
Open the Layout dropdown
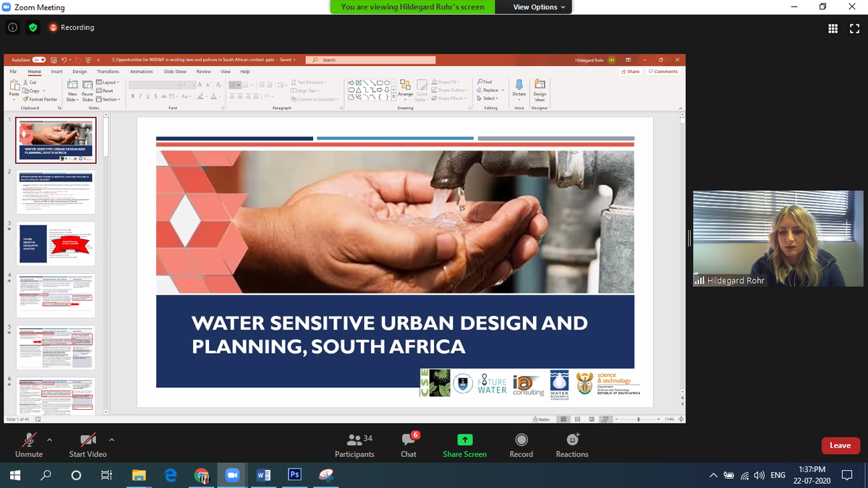(107, 82)
